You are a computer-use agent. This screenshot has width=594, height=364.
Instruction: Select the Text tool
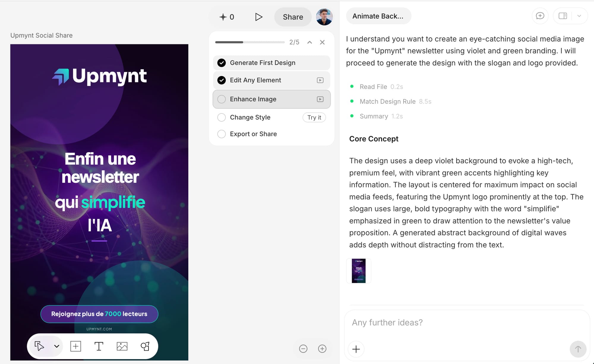pyautogui.click(x=99, y=346)
